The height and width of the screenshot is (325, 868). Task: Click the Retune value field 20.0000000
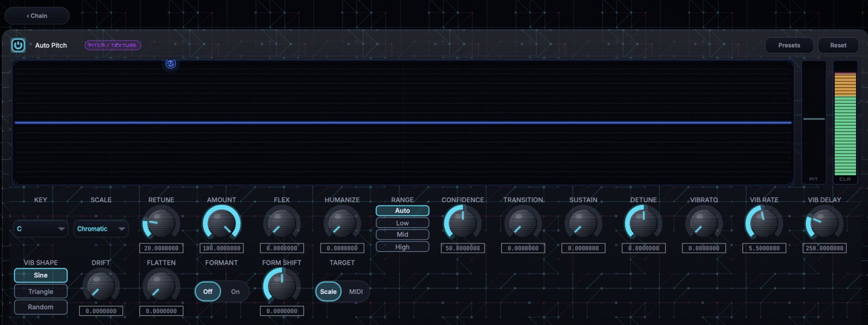click(161, 248)
